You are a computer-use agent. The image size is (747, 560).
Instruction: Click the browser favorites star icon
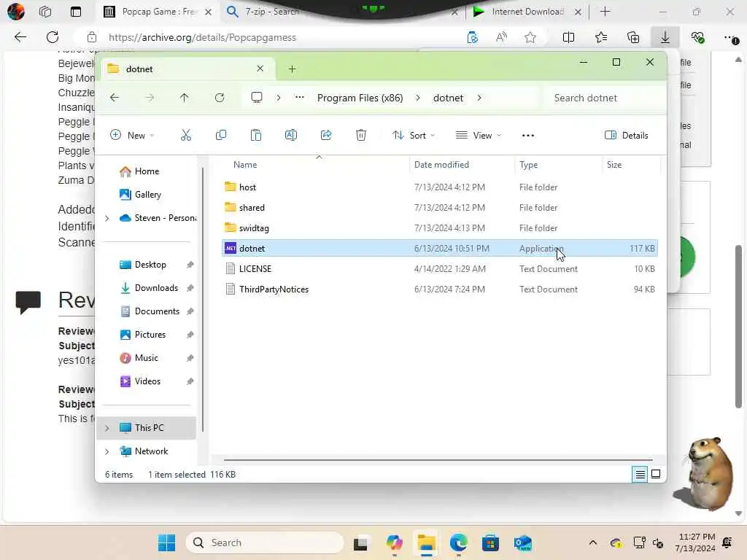(530, 38)
